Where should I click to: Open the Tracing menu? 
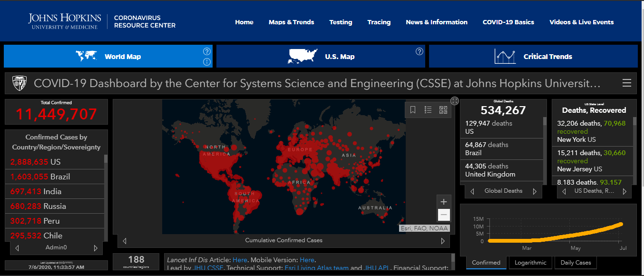(379, 22)
